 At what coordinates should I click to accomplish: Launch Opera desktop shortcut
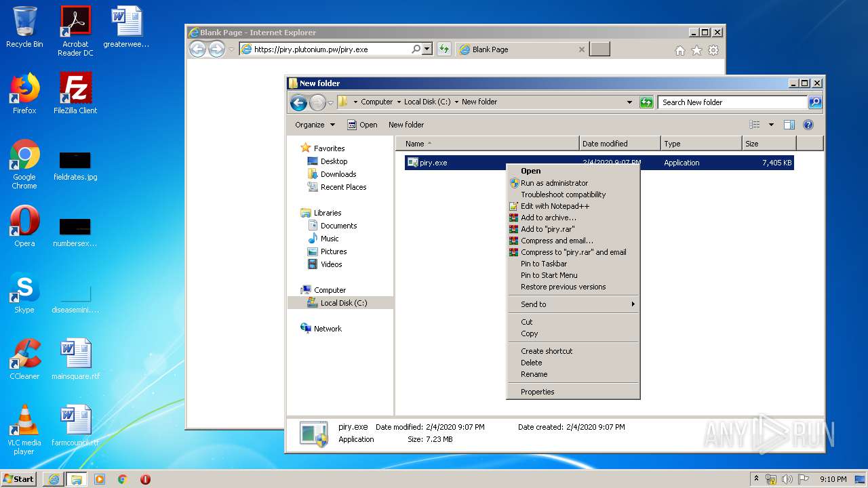coord(24,226)
